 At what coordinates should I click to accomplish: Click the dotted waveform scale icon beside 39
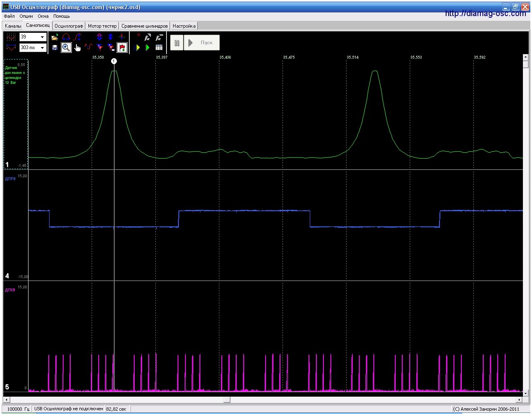(11, 37)
